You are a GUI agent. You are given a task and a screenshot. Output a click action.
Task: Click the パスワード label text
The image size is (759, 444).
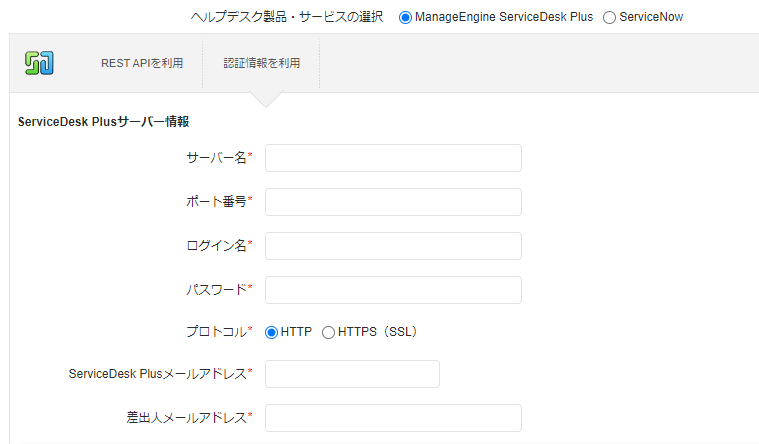(x=215, y=290)
